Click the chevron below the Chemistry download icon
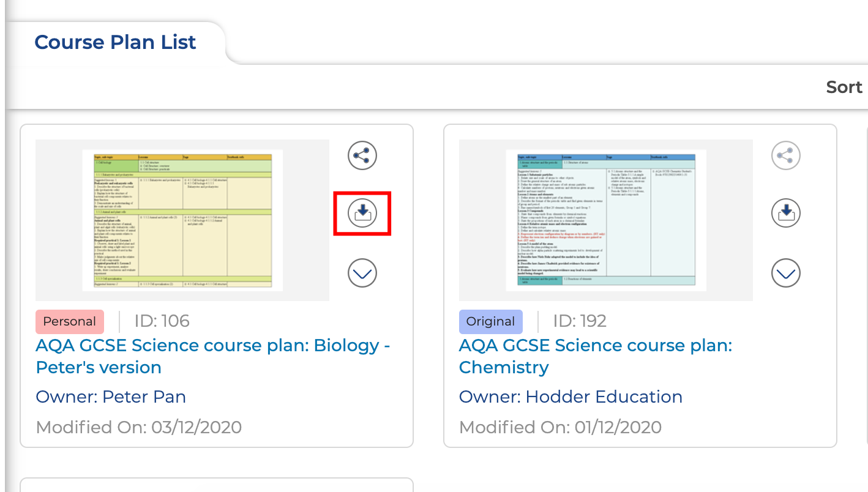868x492 pixels. point(785,273)
